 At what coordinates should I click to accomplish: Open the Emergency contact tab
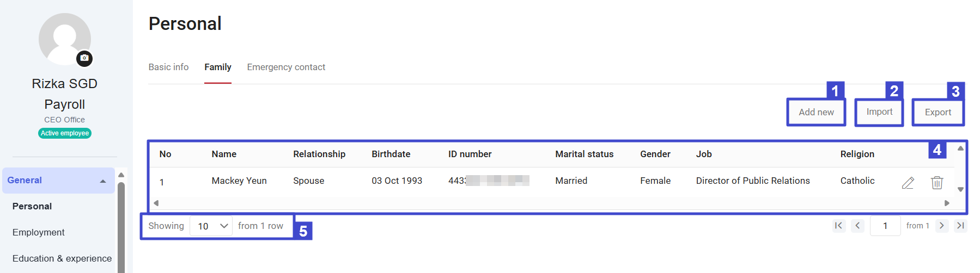coord(286,67)
